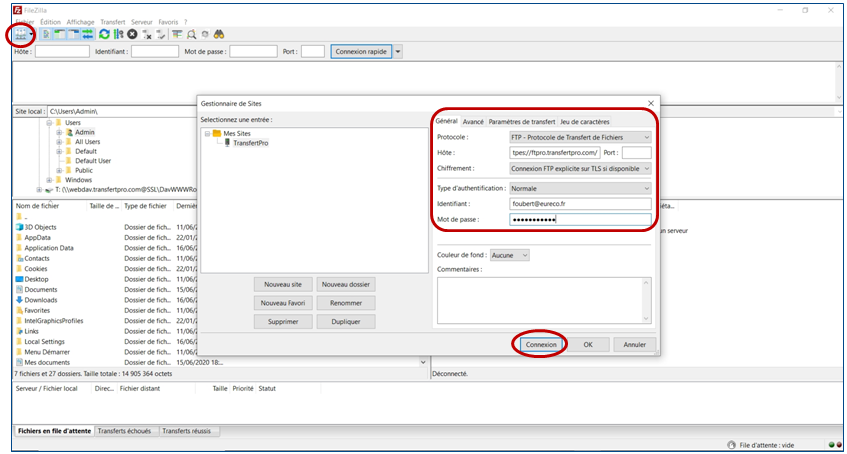Click the Connexion button in Site Manager

(541, 344)
